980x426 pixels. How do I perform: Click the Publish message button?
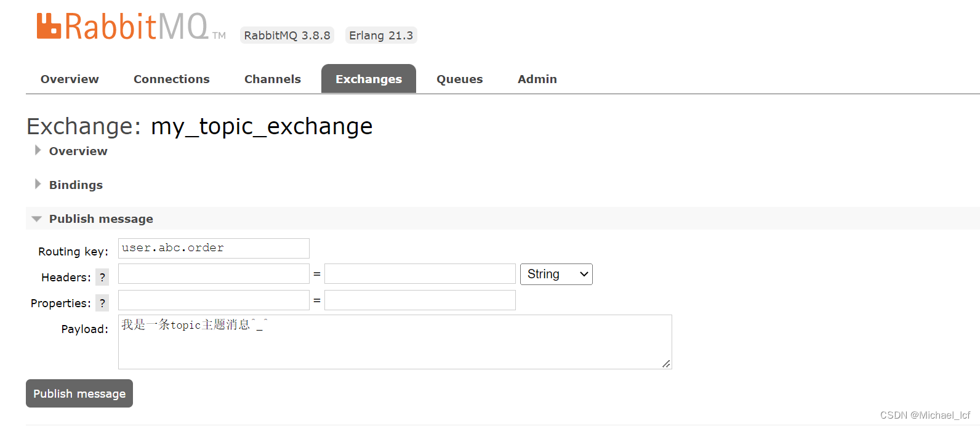[x=79, y=393]
